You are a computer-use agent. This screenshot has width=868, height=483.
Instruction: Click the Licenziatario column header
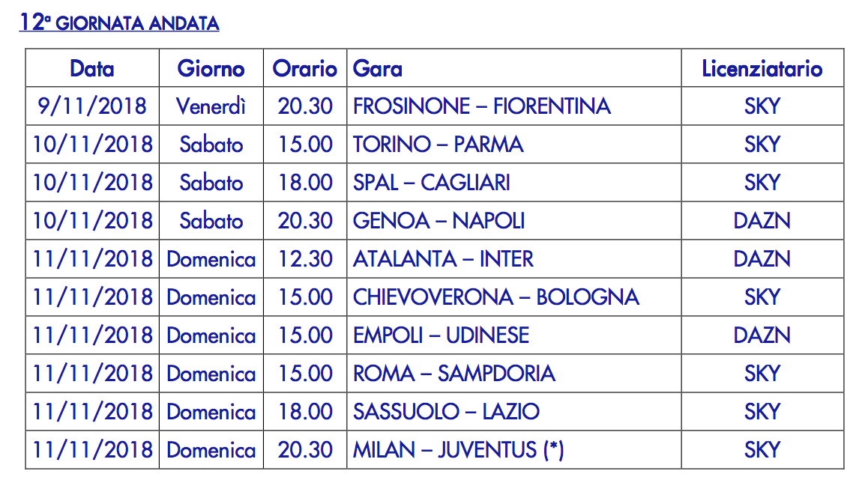coord(762,69)
